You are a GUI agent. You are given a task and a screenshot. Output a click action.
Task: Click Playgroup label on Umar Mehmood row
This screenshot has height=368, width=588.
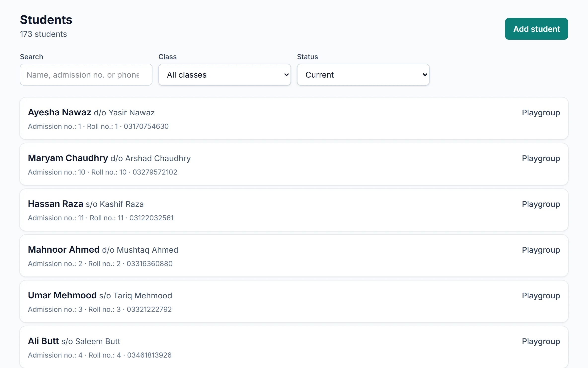coord(541,296)
